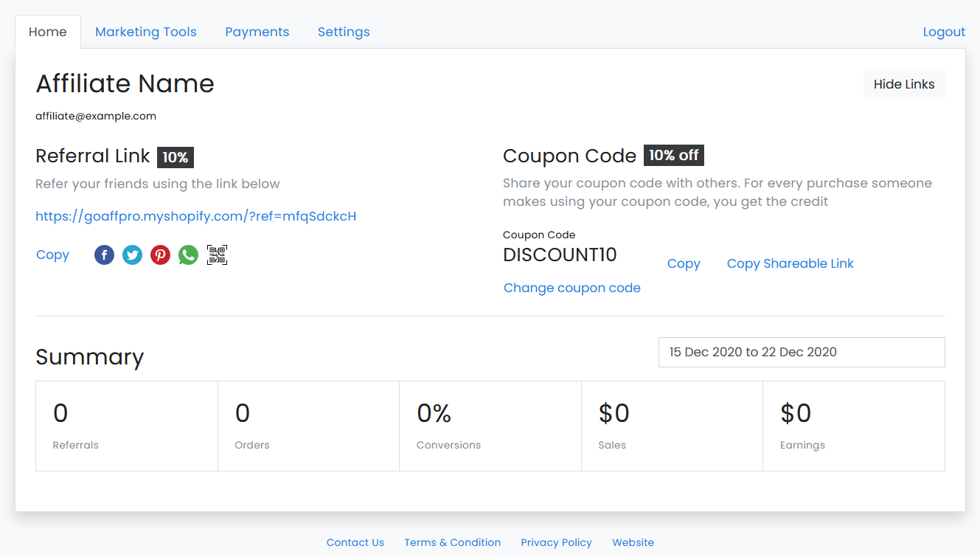The image size is (980, 557).
Task: Hide the referral links section
Action: click(904, 83)
